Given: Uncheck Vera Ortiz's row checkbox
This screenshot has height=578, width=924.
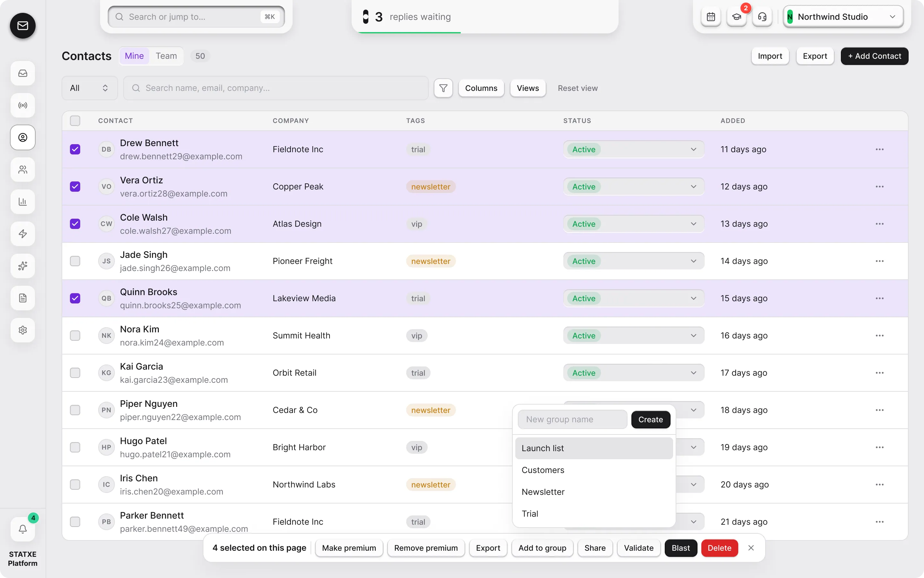Looking at the screenshot, I should click(x=75, y=187).
